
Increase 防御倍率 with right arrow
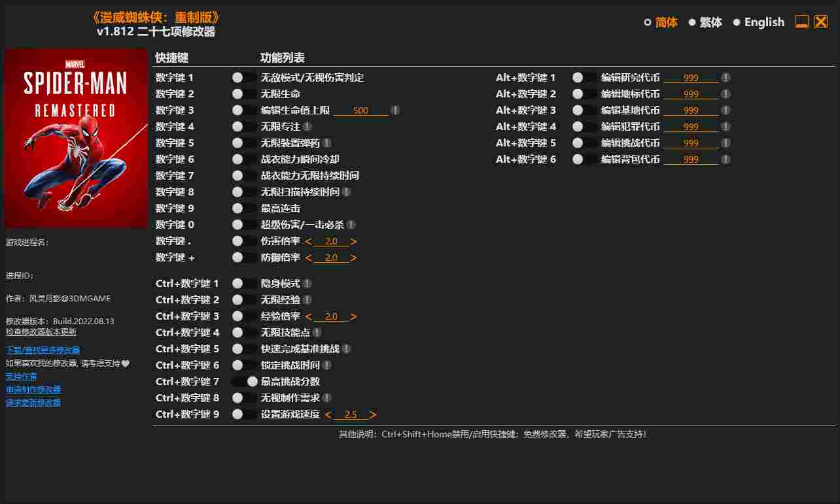pos(353,258)
